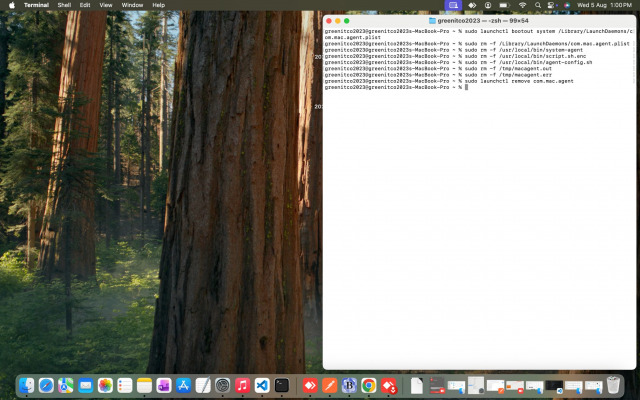Screen dimensions: 640x400
Task: Open the BBEdit 'B' icon in the Dock
Action: (x=349, y=385)
